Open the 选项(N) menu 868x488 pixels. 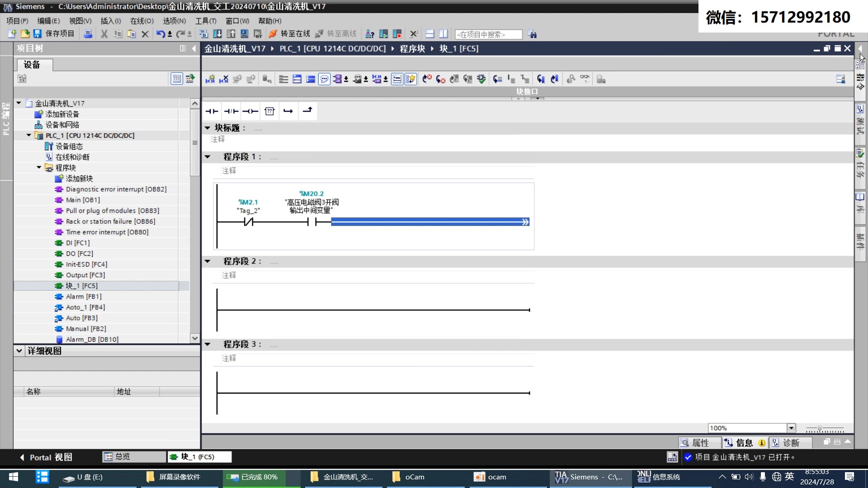point(175,21)
